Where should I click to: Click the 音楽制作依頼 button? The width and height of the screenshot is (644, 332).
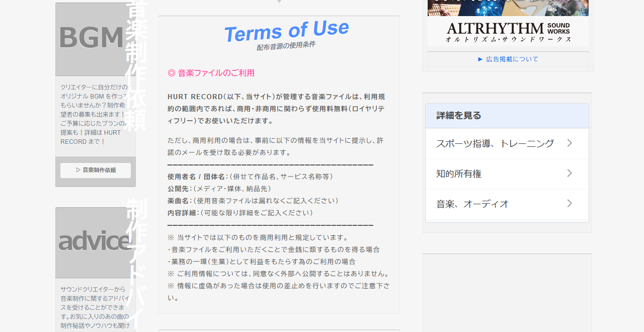click(x=96, y=170)
